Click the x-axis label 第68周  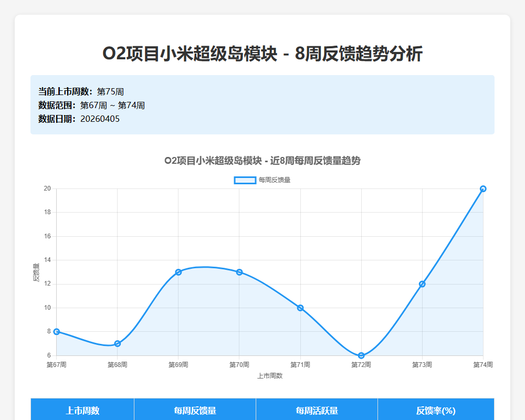(118, 365)
